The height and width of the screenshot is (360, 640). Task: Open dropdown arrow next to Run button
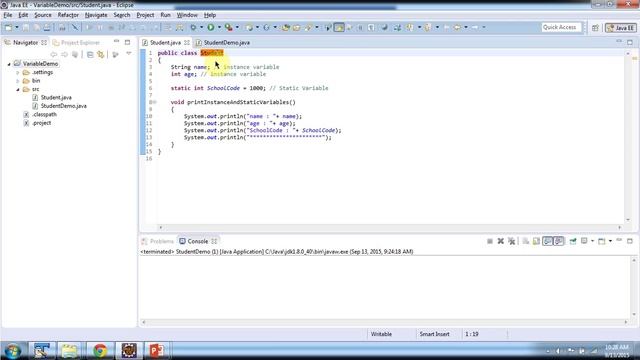[x=219, y=27]
